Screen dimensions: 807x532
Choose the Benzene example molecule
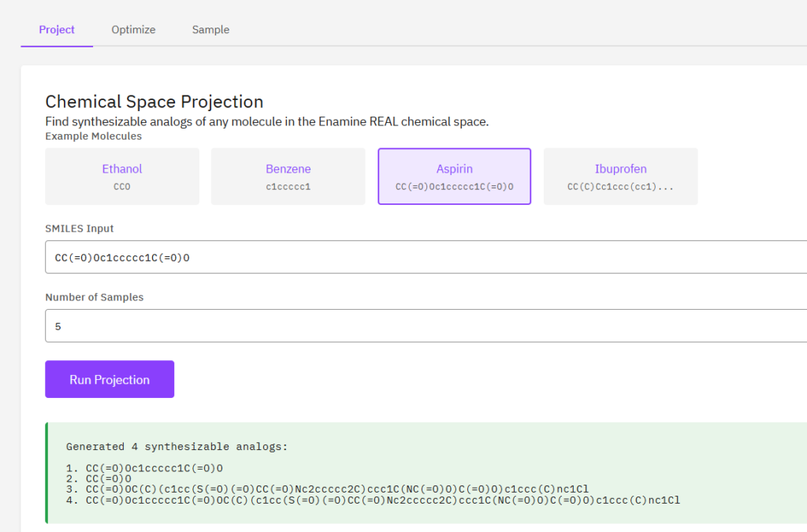click(x=288, y=177)
